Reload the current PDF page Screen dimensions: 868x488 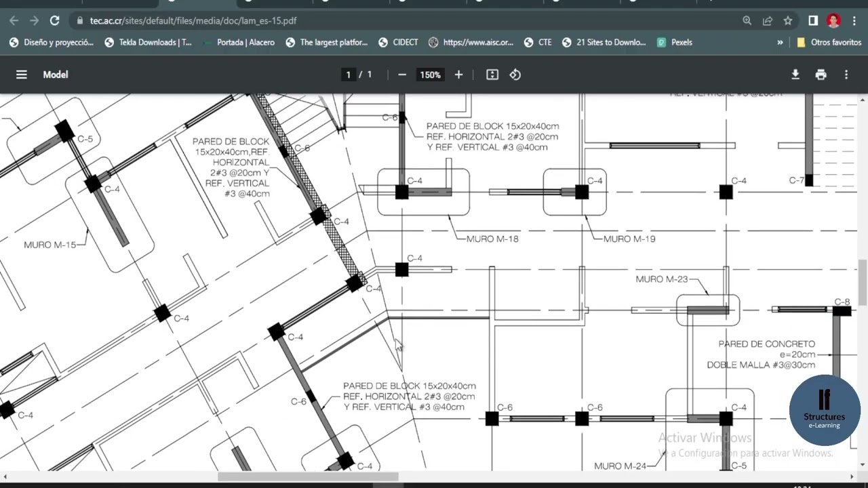55,21
